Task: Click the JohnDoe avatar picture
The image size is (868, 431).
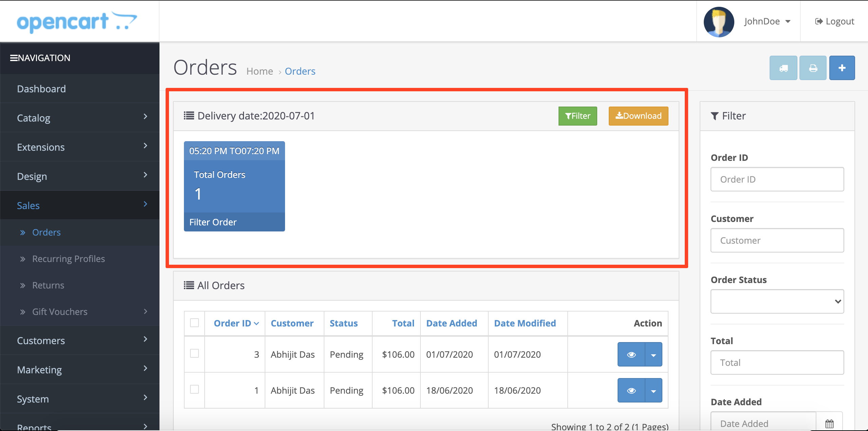Action: (719, 22)
